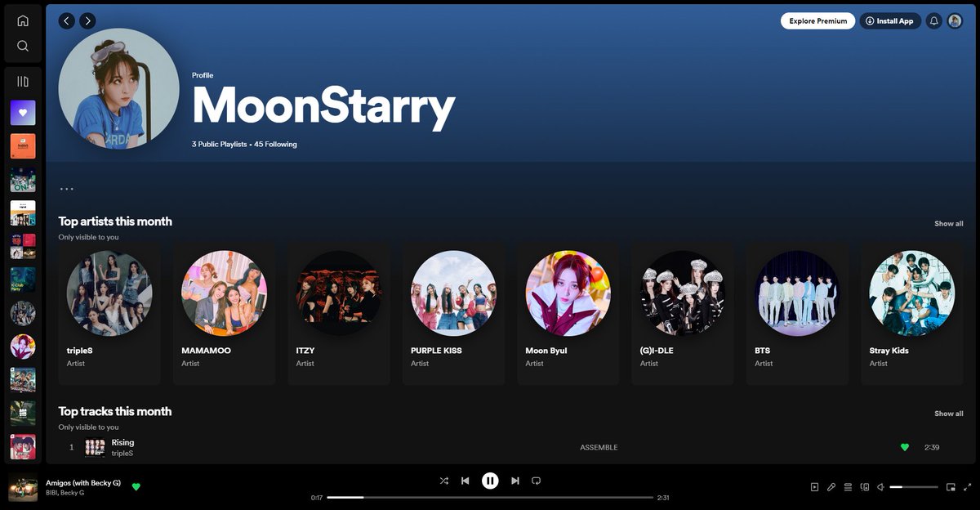Toggle repeat mode
This screenshot has height=510, width=980.
point(536,481)
